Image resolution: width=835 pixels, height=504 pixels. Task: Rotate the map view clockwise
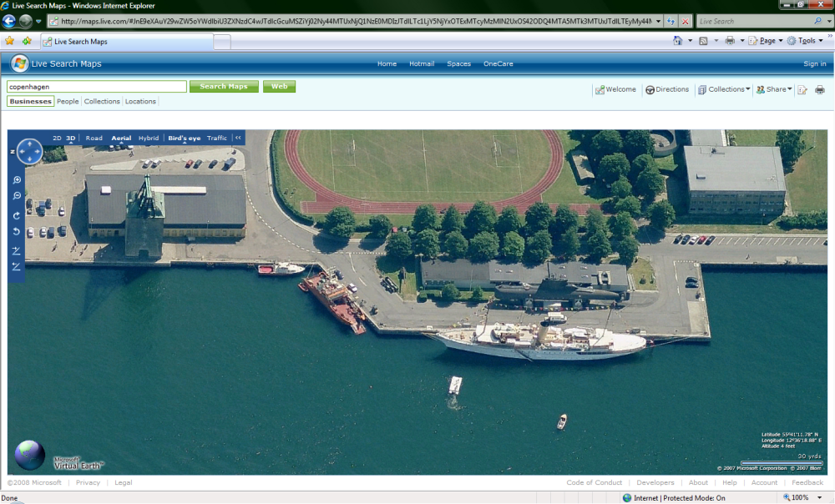pyautogui.click(x=17, y=215)
